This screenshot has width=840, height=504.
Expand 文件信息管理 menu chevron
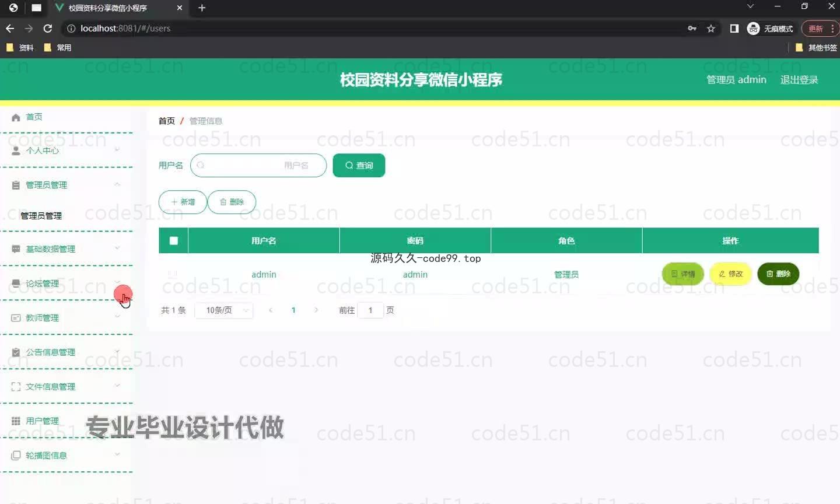click(117, 386)
